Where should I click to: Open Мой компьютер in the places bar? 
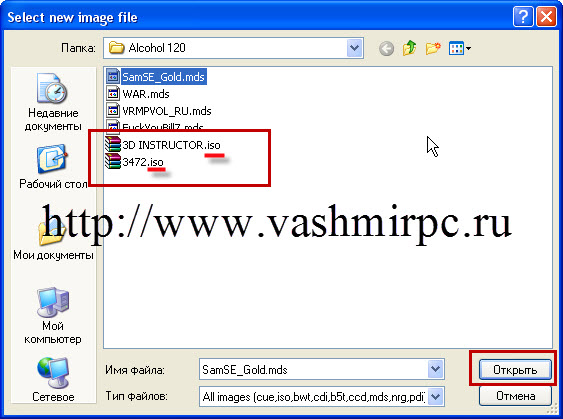[x=53, y=316]
